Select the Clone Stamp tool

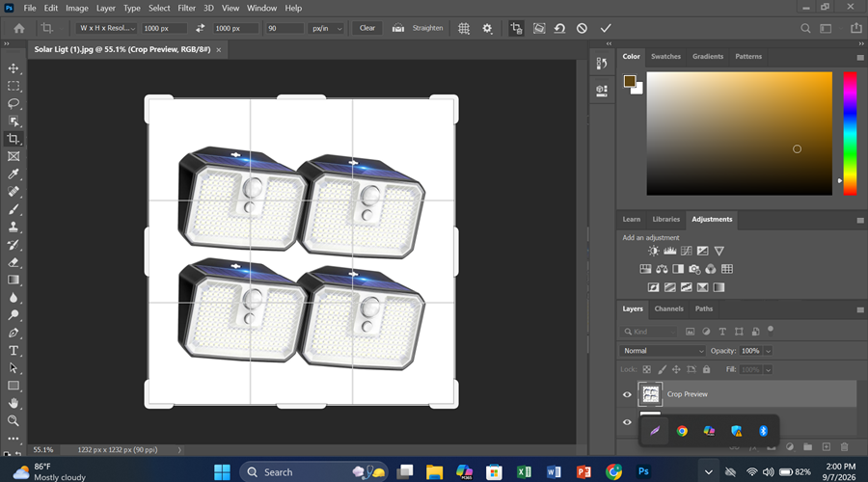click(14, 227)
